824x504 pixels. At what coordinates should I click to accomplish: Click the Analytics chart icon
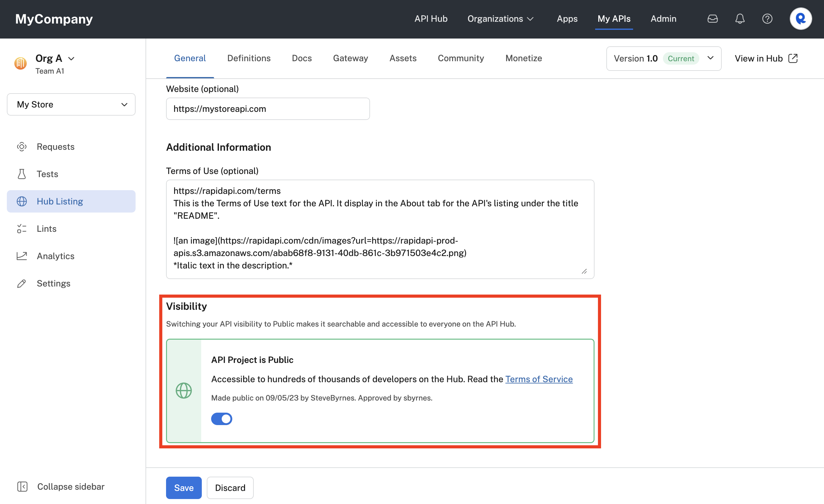22,256
